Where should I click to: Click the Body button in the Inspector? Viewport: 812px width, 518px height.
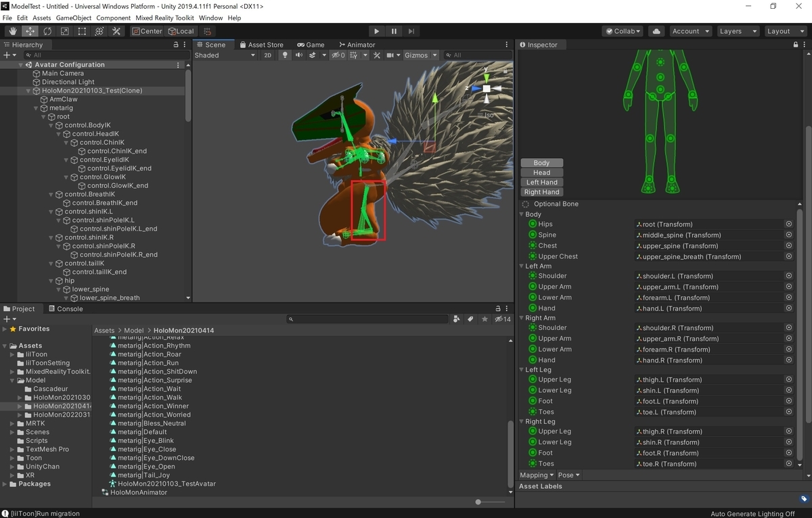pyautogui.click(x=541, y=163)
